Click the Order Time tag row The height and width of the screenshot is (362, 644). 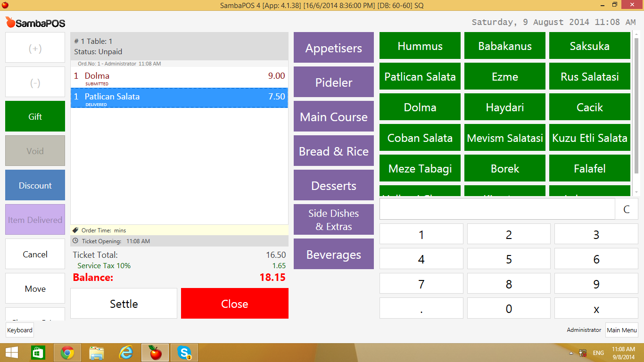(179, 230)
